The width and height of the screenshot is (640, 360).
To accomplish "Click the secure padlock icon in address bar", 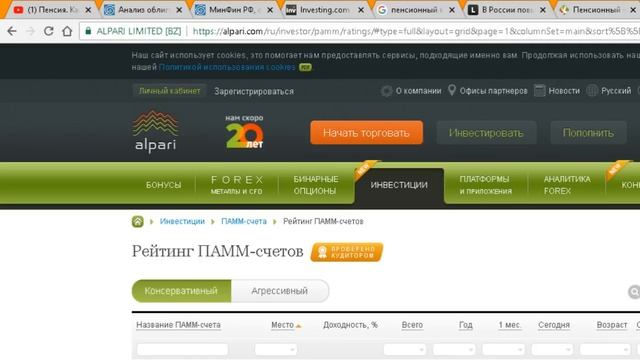I will [x=88, y=31].
